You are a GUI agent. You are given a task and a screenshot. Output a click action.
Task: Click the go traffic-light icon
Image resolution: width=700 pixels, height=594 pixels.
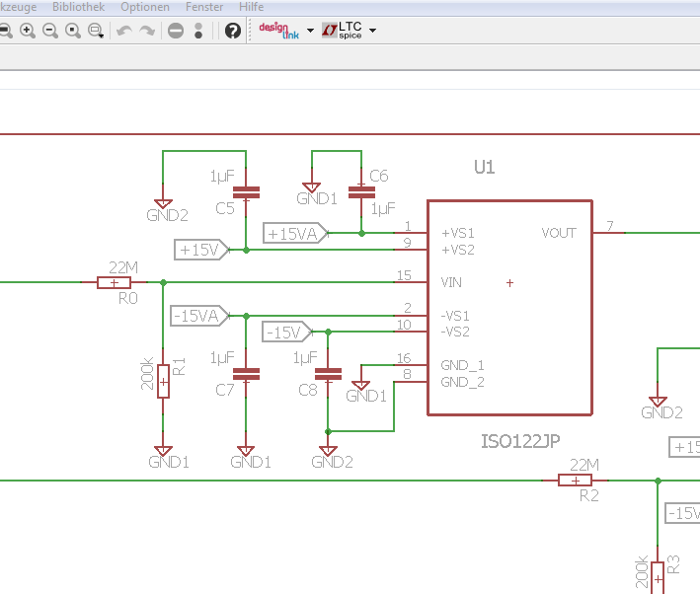pyautogui.click(x=198, y=31)
